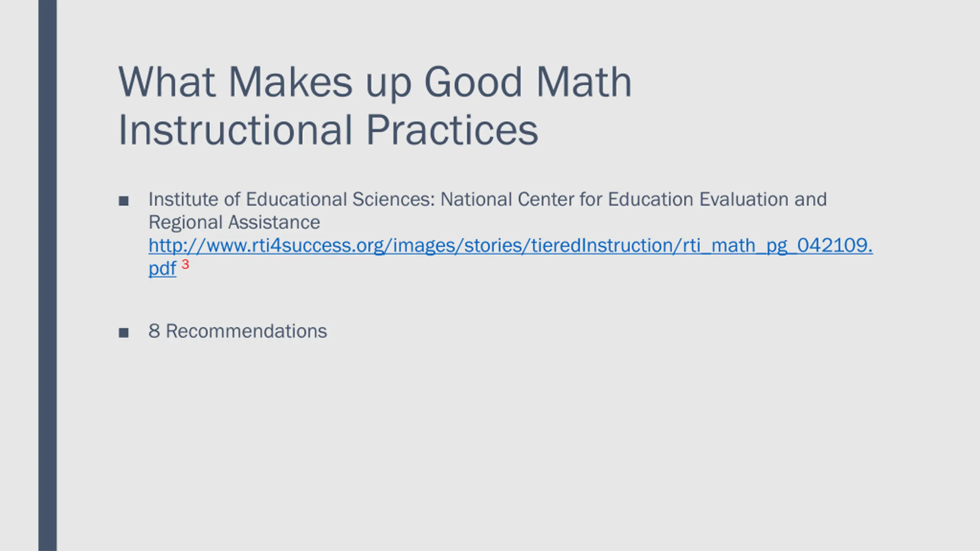
Task: Select the '8 Recommendations' bullet text
Action: pyautogui.click(x=238, y=331)
